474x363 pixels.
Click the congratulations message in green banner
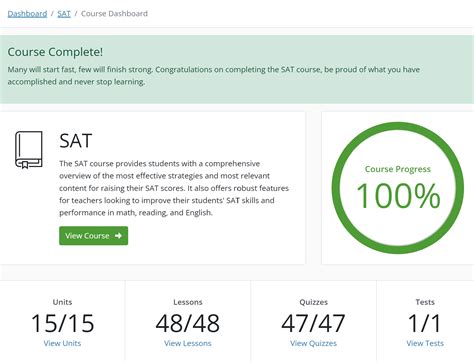(x=214, y=76)
